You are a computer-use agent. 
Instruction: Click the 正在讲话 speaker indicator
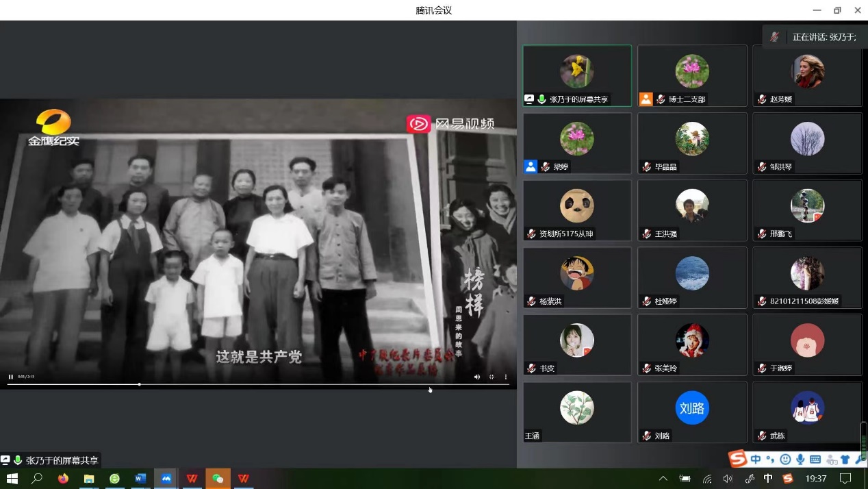pyautogui.click(x=816, y=37)
